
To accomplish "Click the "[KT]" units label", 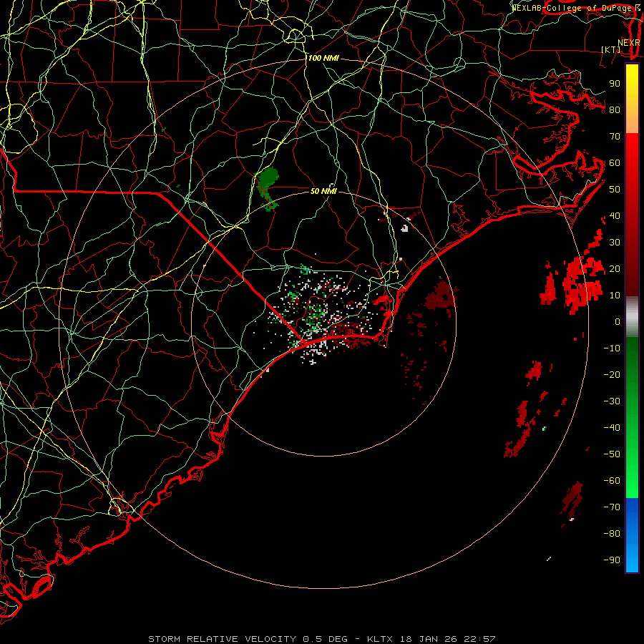I will pos(611,49).
